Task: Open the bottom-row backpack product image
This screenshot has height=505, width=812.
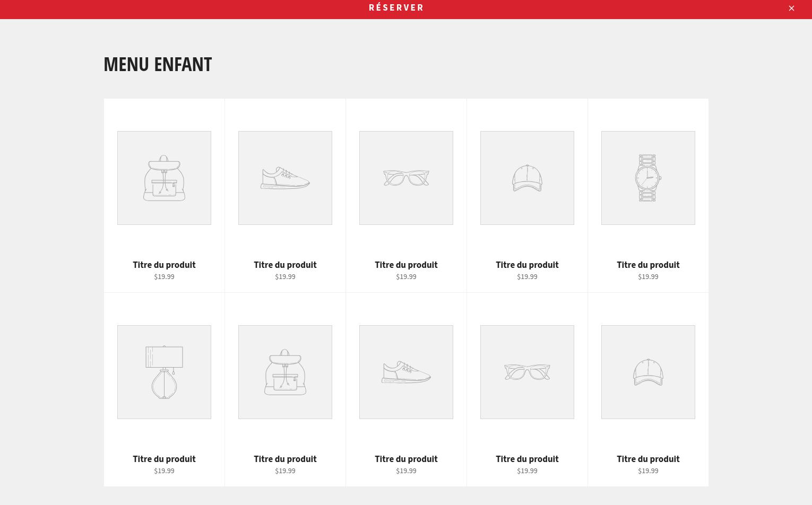Action: [x=285, y=372]
